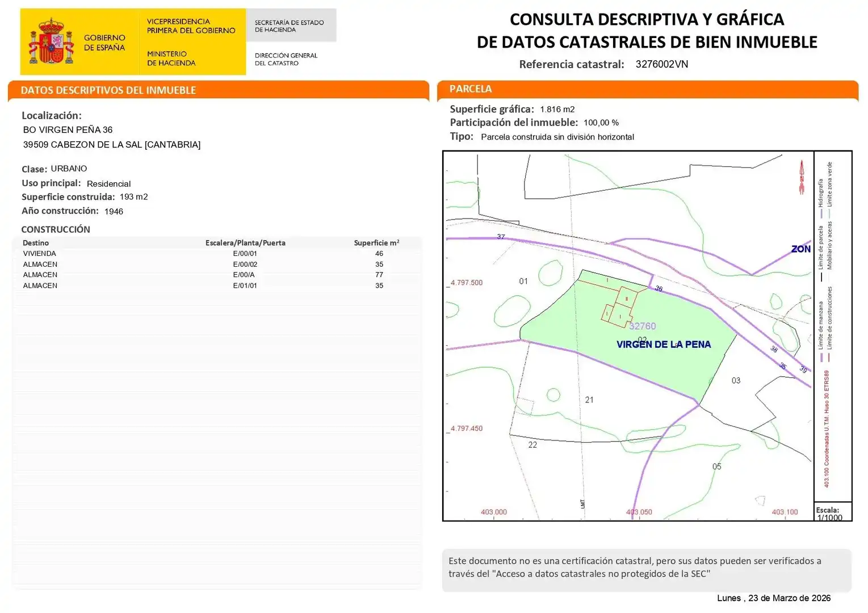This screenshot has height=613, width=868.
Task: Click the 'E/00/02' cell
Action: tap(245, 264)
